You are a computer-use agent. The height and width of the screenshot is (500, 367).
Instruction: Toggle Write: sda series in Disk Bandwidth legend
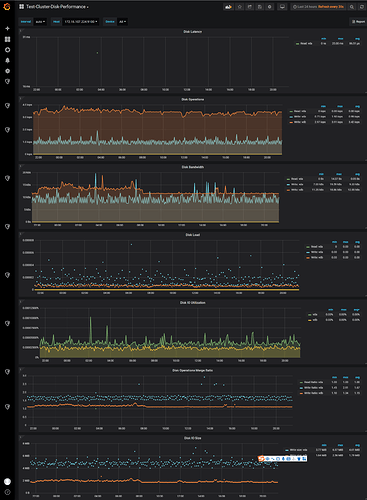297,184
